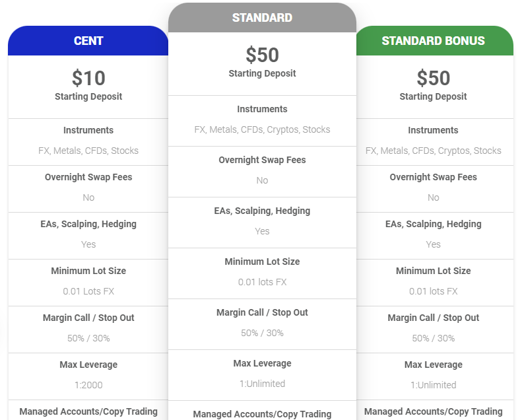Select the blue CENT account header

(x=88, y=41)
